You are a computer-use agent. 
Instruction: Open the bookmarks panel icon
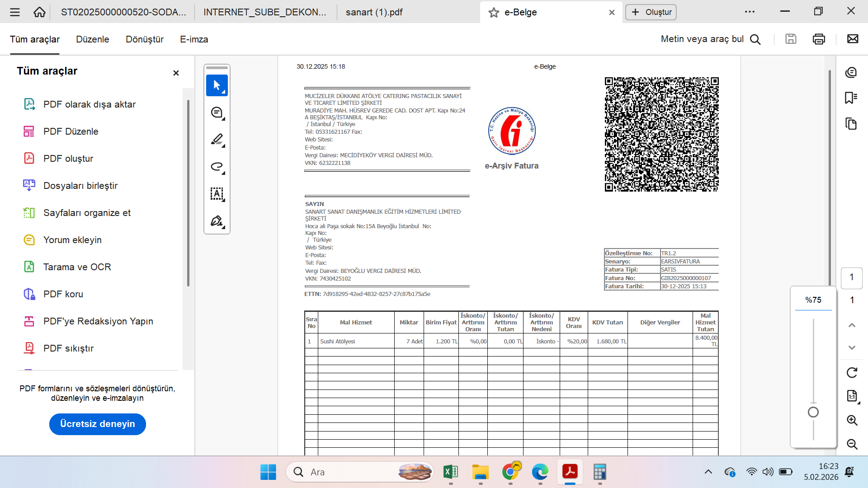851,98
